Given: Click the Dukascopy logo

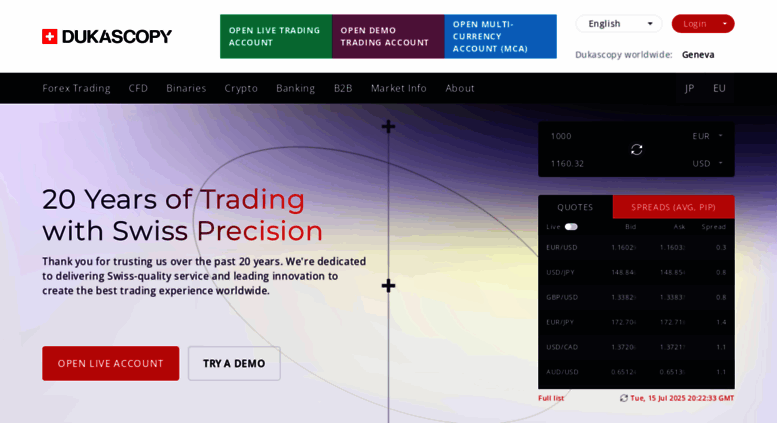Looking at the screenshot, I should [x=107, y=36].
